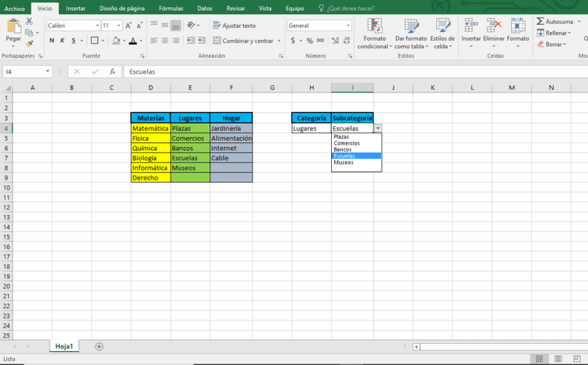
Task: Click the insert function fx icon
Action: coord(112,71)
